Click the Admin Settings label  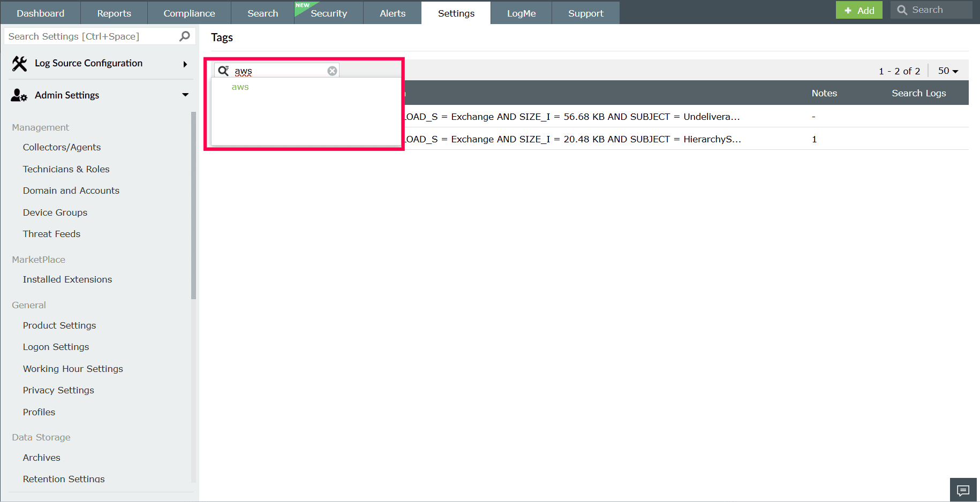67,95
